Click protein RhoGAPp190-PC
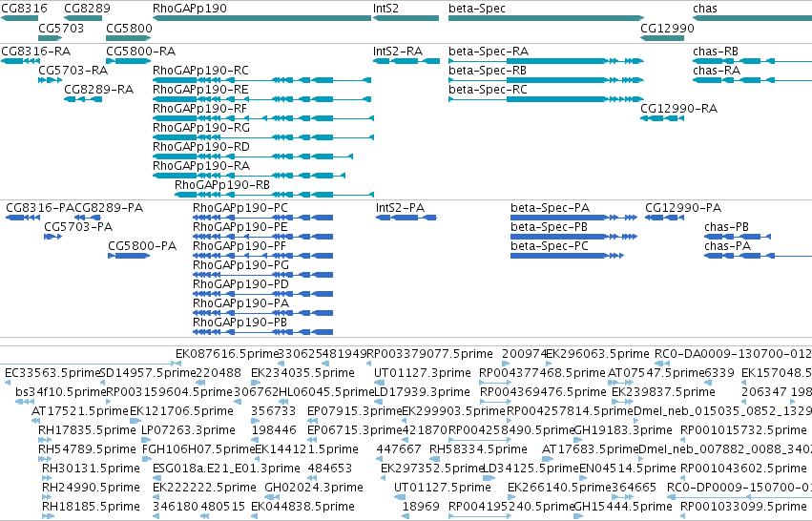 pyautogui.click(x=262, y=218)
